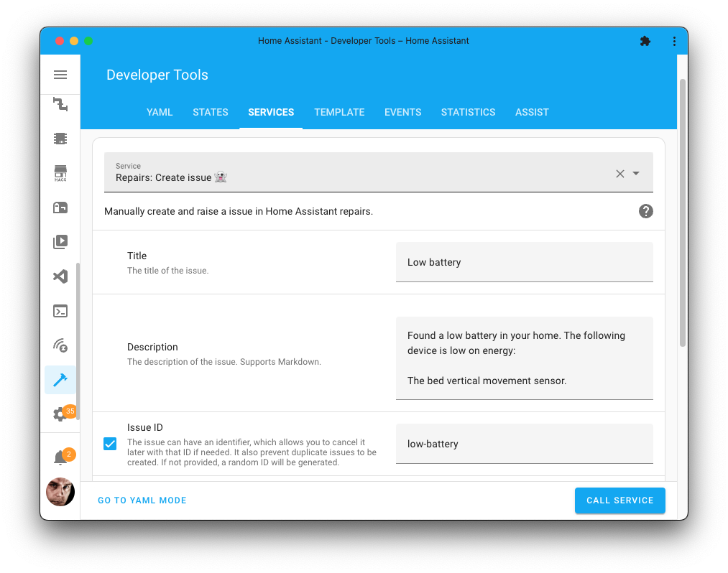Click the Title input showing Low battery
Viewport: 728px width, 573px height.
click(524, 262)
